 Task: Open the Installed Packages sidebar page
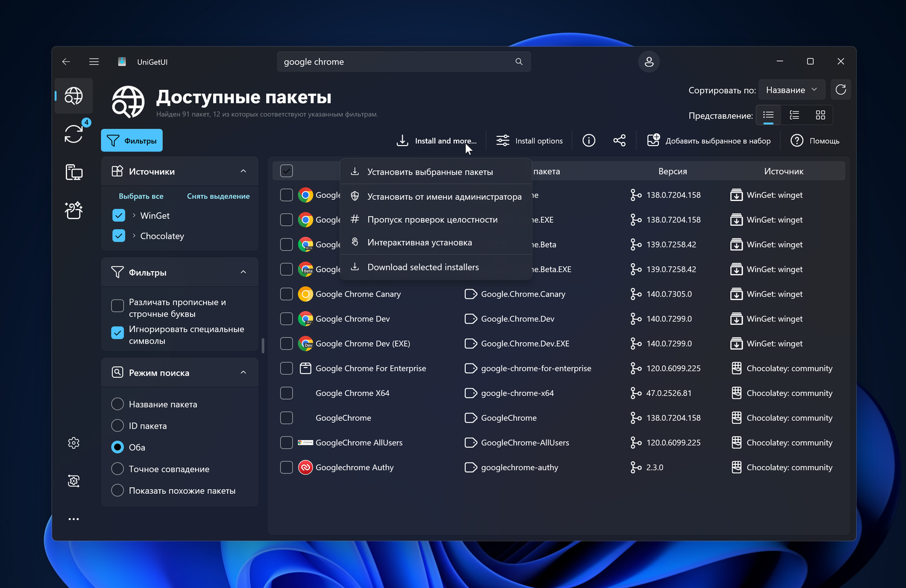click(74, 172)
